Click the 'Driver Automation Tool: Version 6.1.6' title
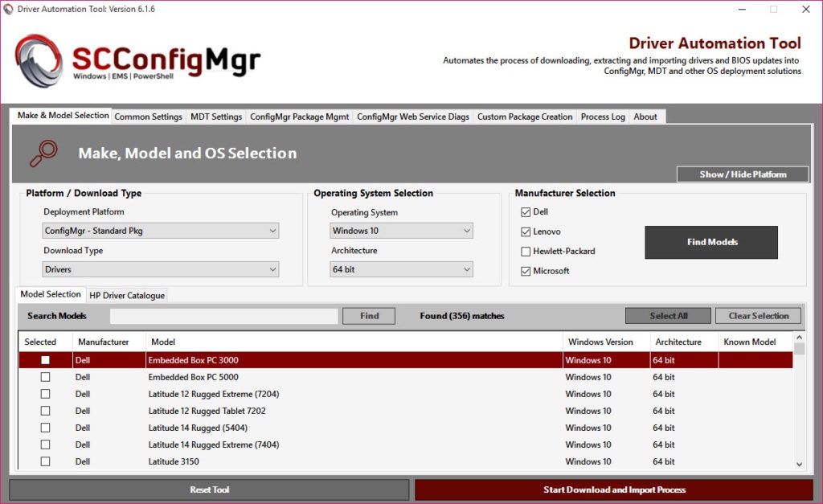Screen dimensions: 823x504 pyautogui.click(x=86, y=9)
